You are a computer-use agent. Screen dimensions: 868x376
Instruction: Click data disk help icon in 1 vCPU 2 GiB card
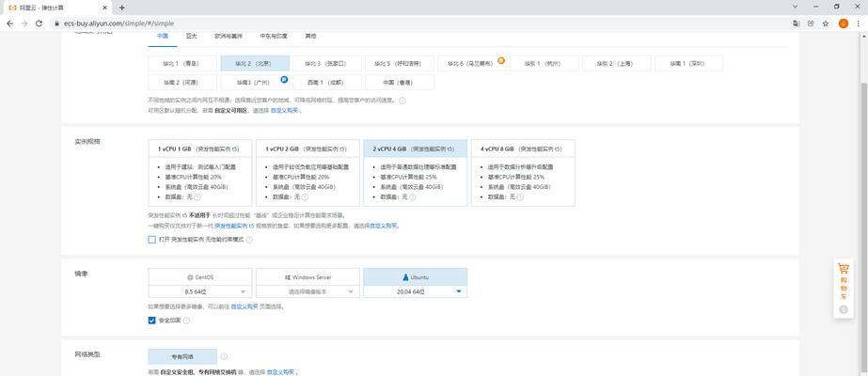[x=305, y=196]
